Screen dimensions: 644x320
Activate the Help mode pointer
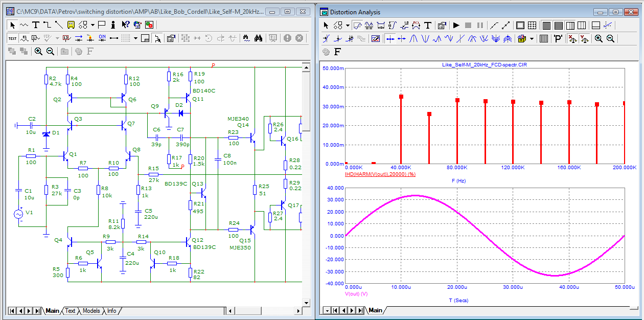[x=126, y=25]
